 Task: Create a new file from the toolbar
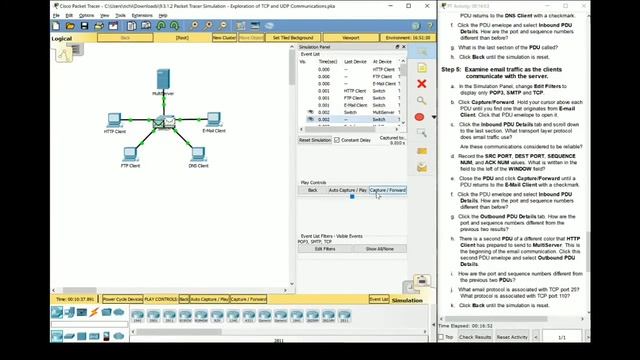click(x=56, y=26)
